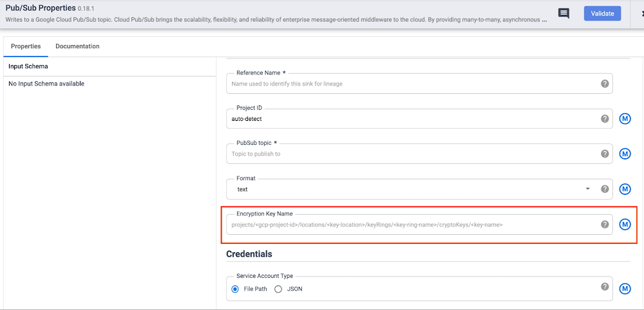644x310 pixels.
Task: Click help icon for PubSub topic
Action: tap(605, 154)
